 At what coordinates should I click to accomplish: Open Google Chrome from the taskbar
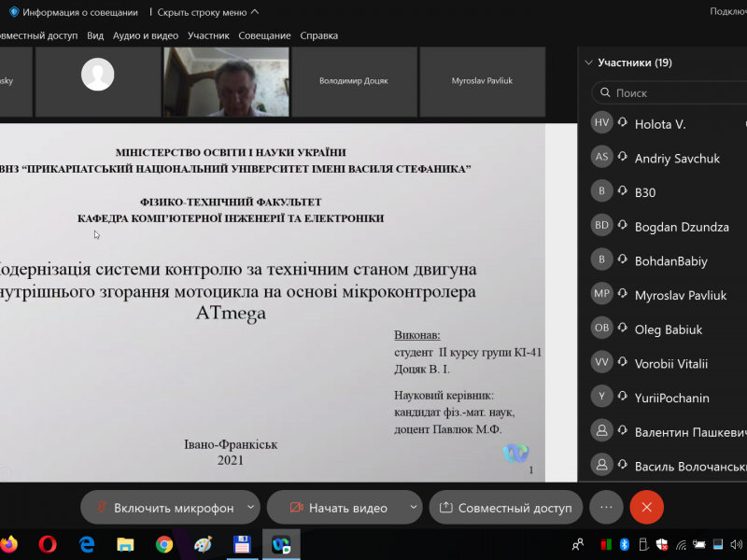pyautogui.click(x=164, y=543)
